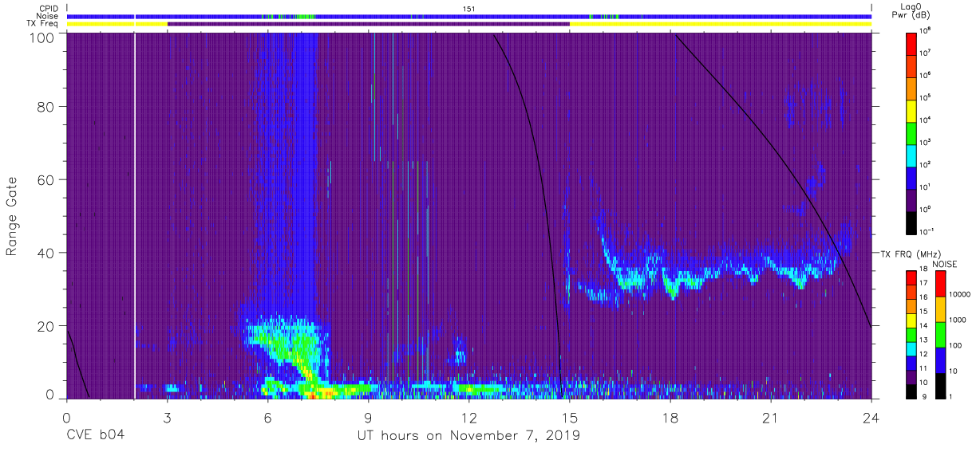Click the UT hours on November 7, 2019 title
Image resolution: width=980 pixels, height=452 pixels.
click(468, 435)
